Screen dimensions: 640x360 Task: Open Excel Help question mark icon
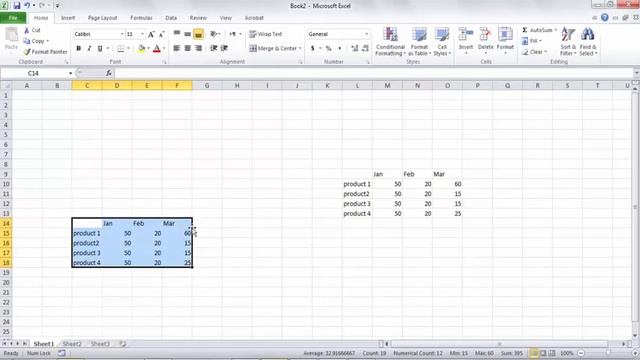605,18
